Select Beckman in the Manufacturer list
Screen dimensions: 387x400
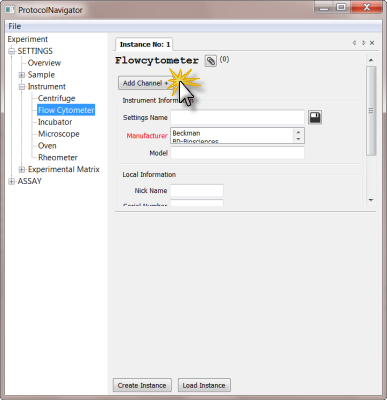coord(232,133)
